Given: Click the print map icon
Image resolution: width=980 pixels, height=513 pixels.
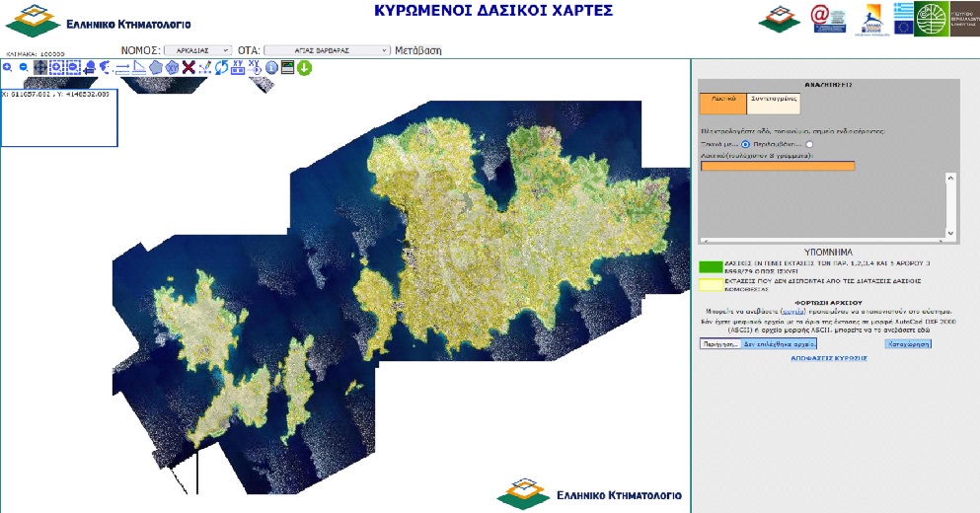Looking at the screenshot, I should point(287,67).
